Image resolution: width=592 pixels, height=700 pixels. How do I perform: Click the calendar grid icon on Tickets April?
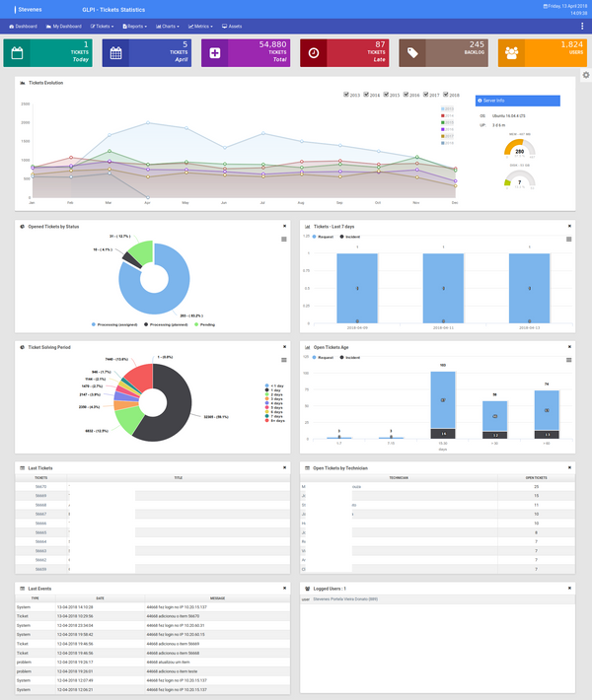point(115,53)
